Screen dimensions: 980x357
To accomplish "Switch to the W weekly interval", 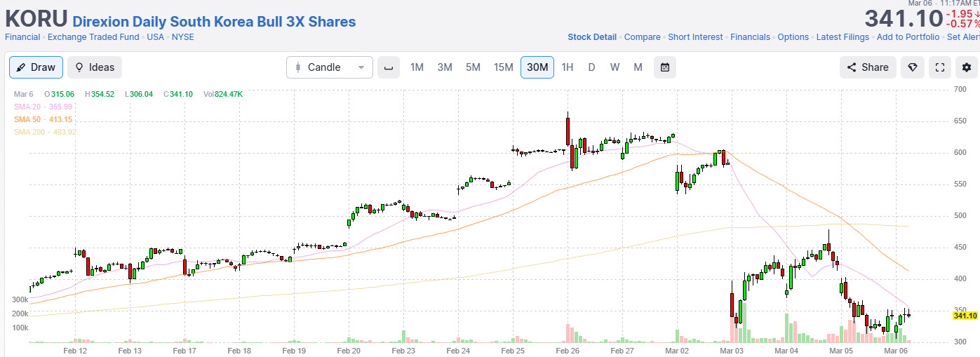I will click(615, 67).
